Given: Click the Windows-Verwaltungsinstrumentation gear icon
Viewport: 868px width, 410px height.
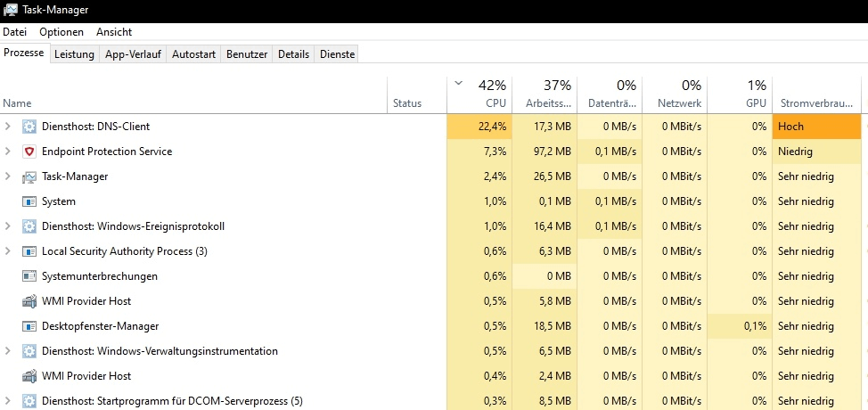Looking at the screenshot, I should click(x=29, y=351).
